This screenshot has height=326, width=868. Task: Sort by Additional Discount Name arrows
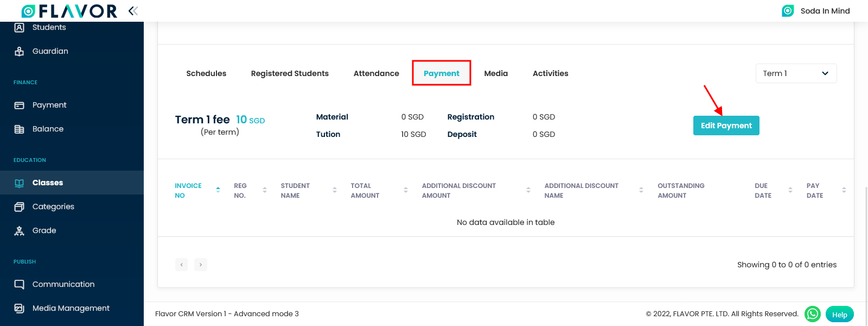click(x=641, y=190)
